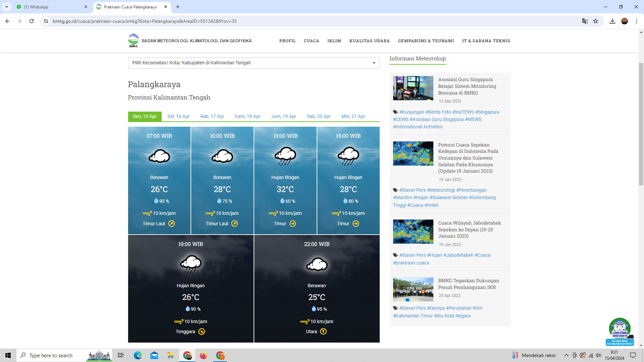Open File Explorer from the taskbar
The width and height of the screenshot is (644, 362).
[171, 355]
